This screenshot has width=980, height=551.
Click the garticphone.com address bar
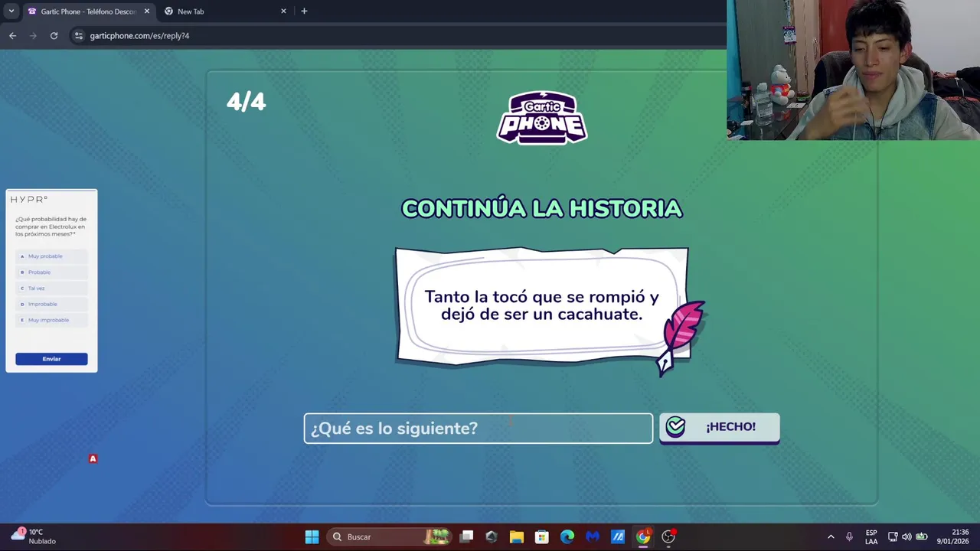click(398, 35)
